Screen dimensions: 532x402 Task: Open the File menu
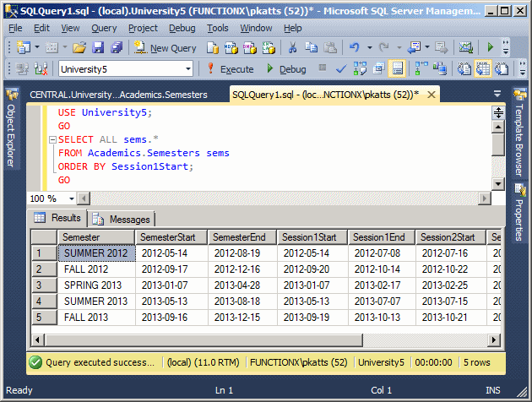[x=15, y=28]
